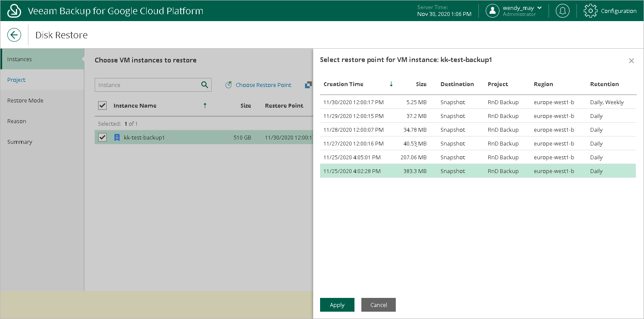Select the 11/28/2020 12:00:07 PM restore point

tap(478, 130)
